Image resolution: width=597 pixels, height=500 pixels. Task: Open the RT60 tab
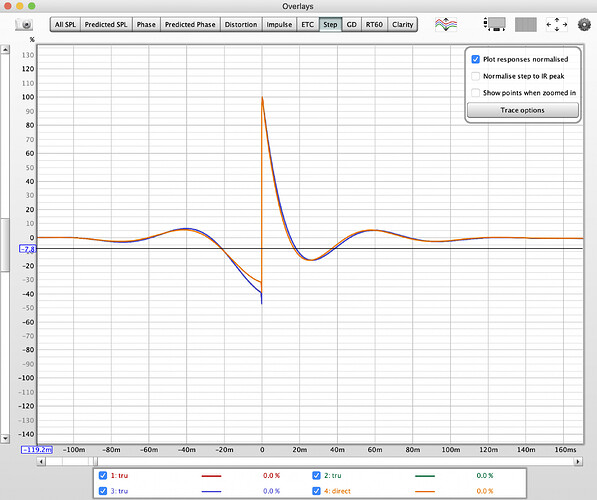[x=374, y=24]
